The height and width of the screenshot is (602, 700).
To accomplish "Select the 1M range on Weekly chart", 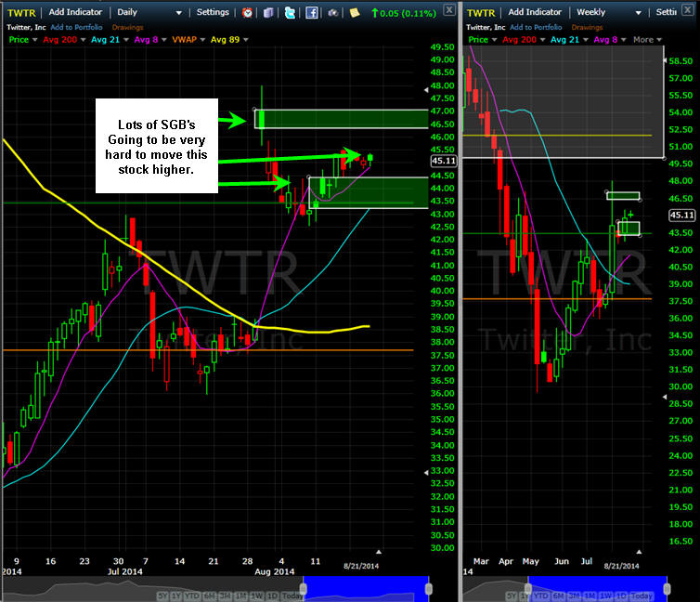I will tap(590, 595).
